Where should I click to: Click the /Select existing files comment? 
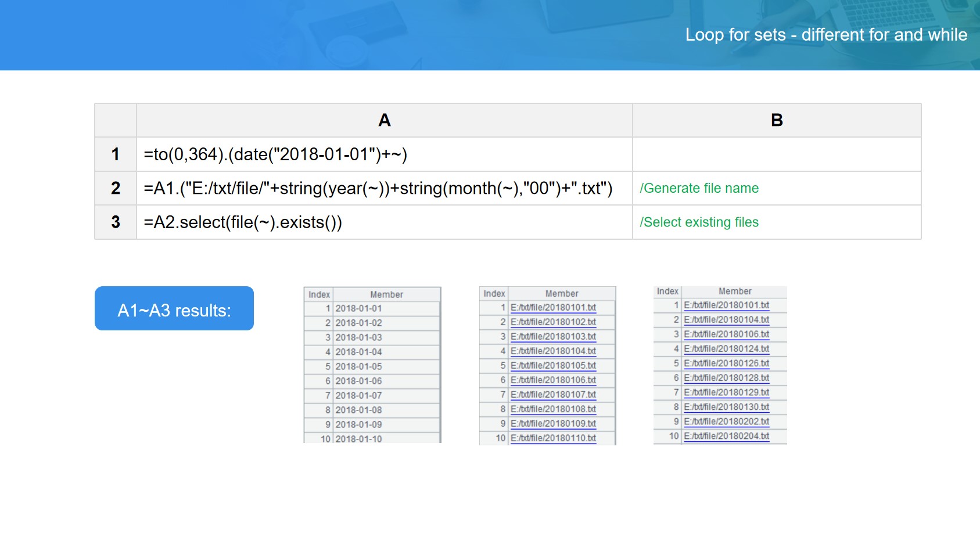(x=699, y=222)
